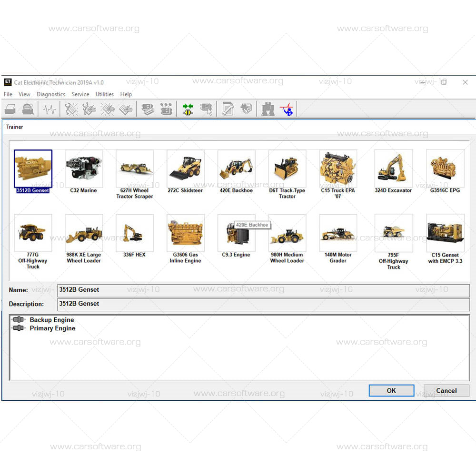Open Active Event Codes toolbar icon
The height and width of the screenshot is (476, 476).
coord(108,109)
